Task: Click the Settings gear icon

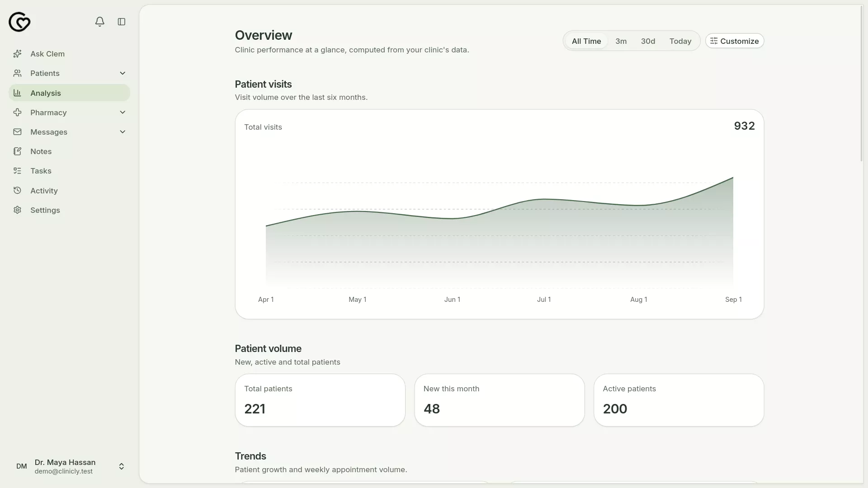Action: click(18, 210)
